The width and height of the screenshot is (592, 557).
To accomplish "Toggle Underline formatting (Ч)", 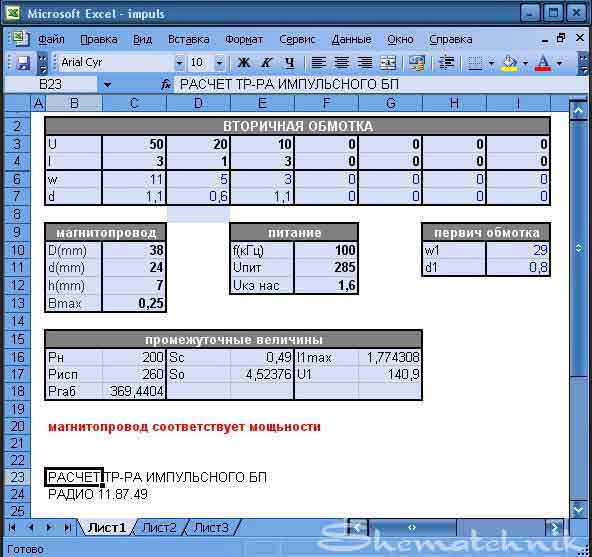I will (x=290, y=63).
